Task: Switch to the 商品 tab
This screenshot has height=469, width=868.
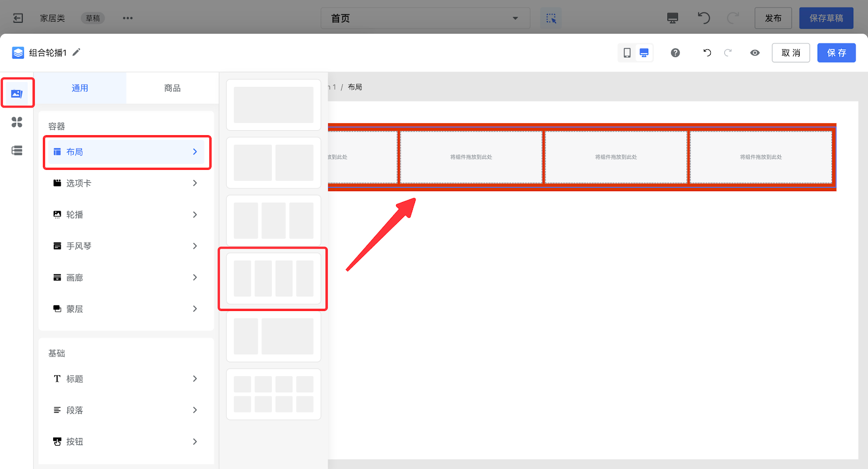Action: (173, 88)
